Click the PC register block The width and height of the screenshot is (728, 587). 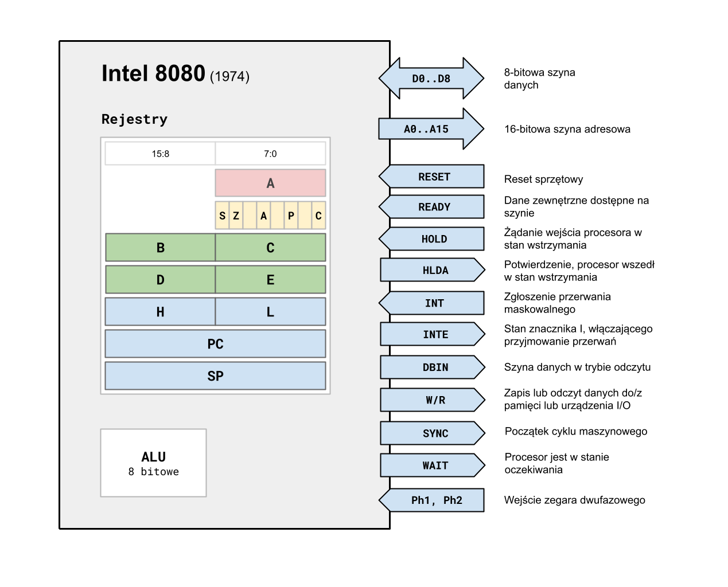[x=215, y=344]
